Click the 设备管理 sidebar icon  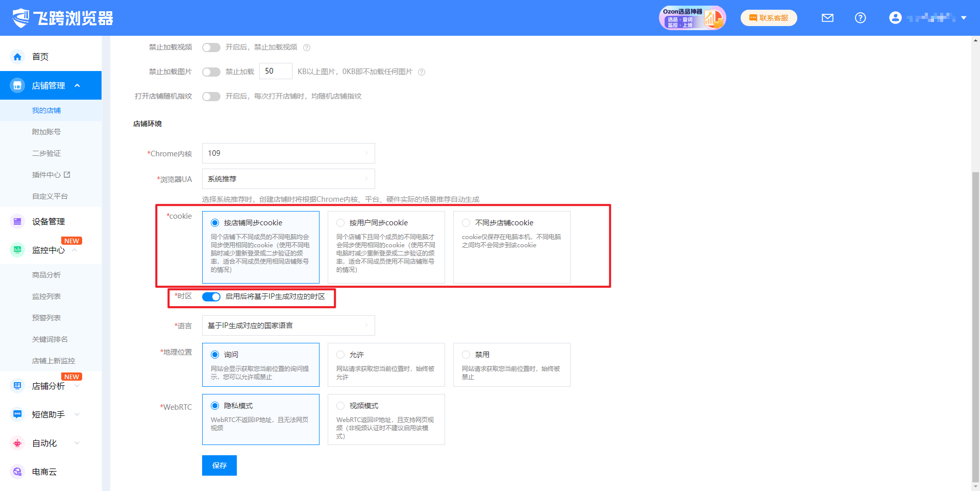(x=17, y=221)
